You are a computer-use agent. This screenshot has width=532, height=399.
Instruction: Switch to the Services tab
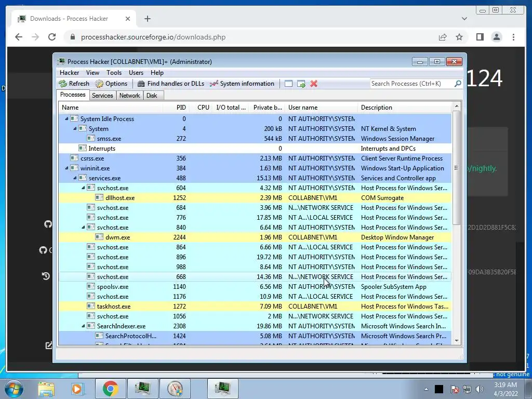(102, 96)
